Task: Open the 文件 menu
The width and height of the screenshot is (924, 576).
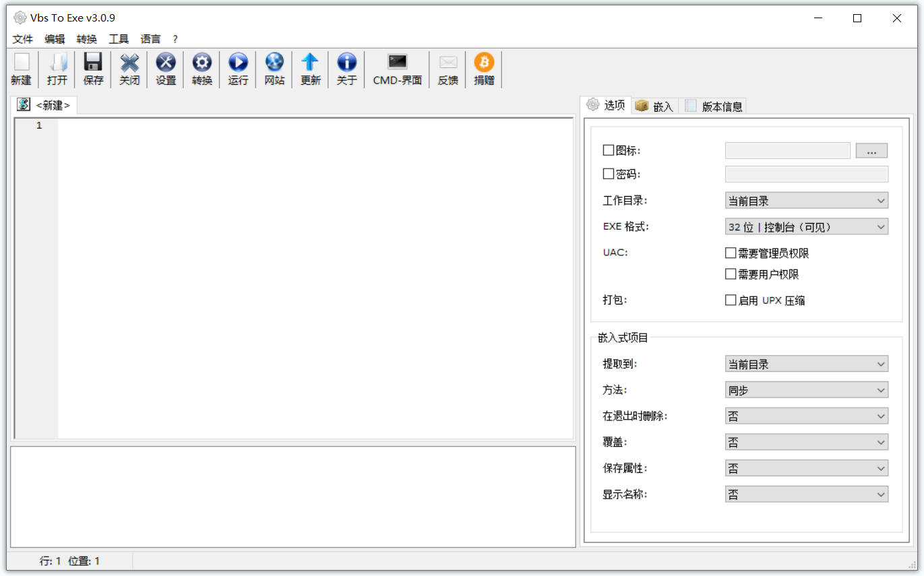Action: click(x=23, y=39)
